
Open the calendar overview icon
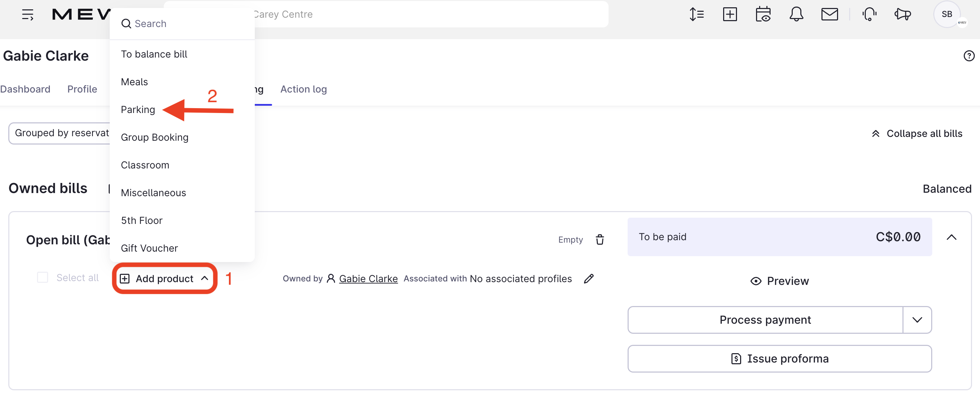click(763, 15)
